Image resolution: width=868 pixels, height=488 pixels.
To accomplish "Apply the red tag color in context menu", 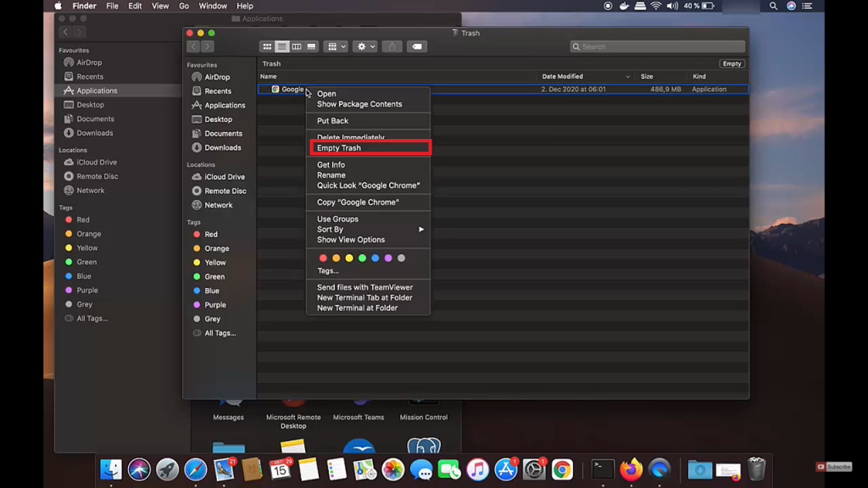I will [323, 258].
